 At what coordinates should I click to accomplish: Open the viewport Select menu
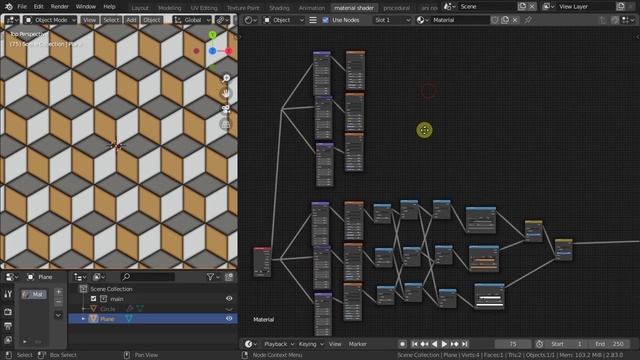click(111, 20)
